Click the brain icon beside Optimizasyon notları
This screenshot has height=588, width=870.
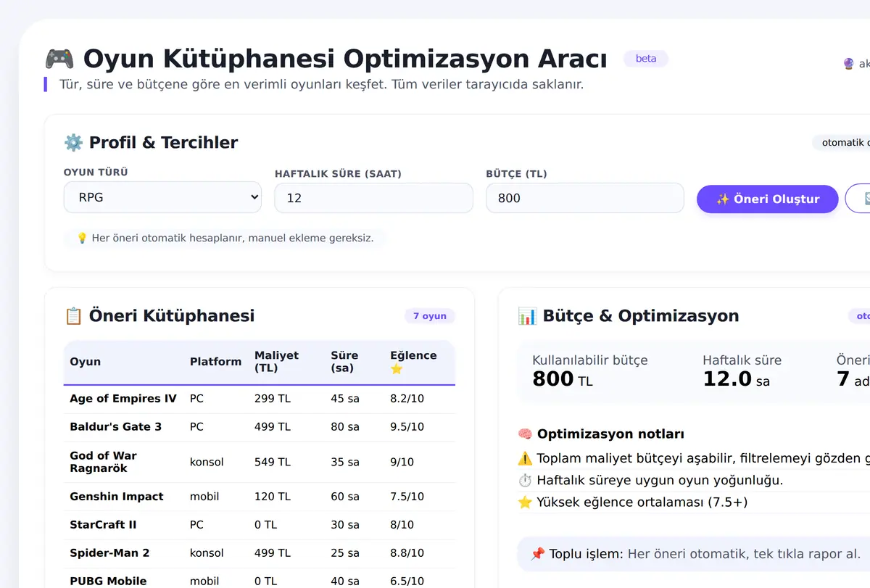[x=525, y=434]
